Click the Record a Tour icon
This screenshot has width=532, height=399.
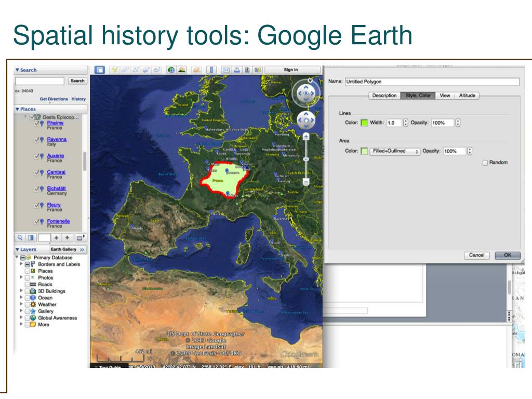pos(156,70)
